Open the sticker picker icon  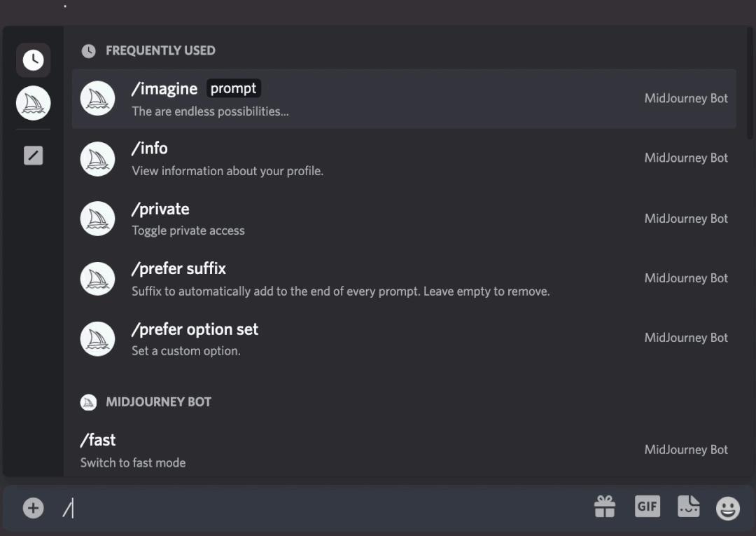click(x=688, y=507)
